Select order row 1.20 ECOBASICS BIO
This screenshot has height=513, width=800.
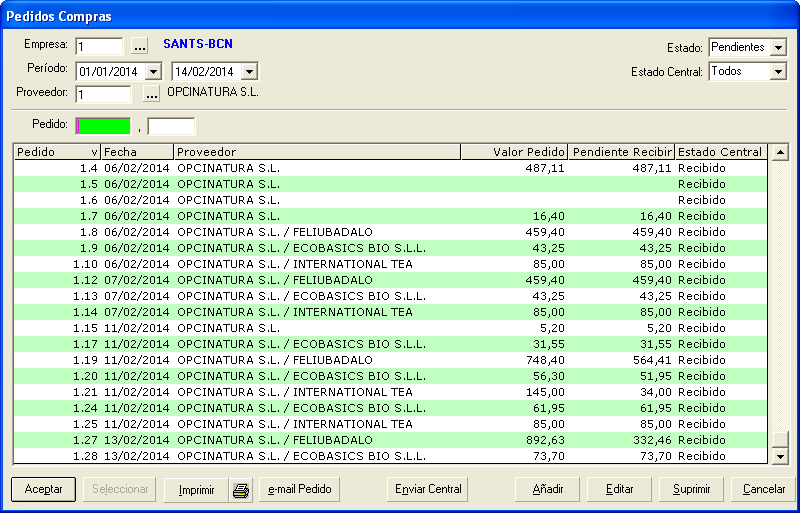[x=390, y=376]
